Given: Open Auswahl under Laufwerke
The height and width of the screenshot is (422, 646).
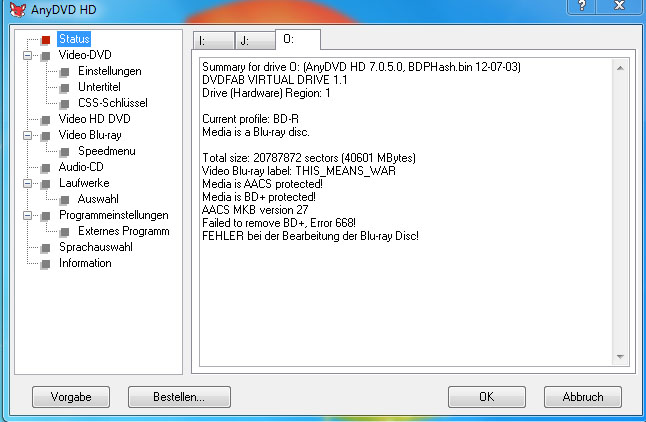Looking at the screenshot, I should pyautogui.click(x=98, y=199).
